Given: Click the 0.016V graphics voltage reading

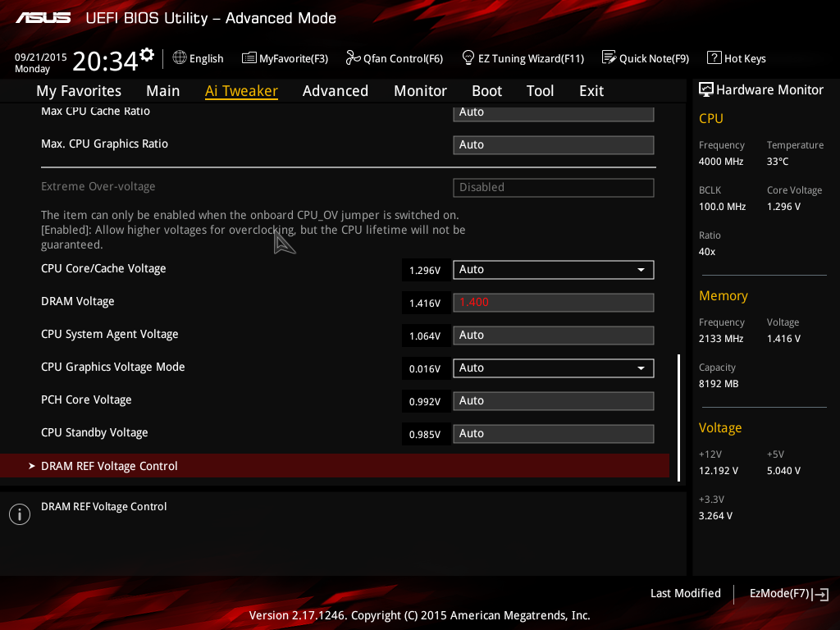Looking at the screenshot, I should [x=425, y=369].
